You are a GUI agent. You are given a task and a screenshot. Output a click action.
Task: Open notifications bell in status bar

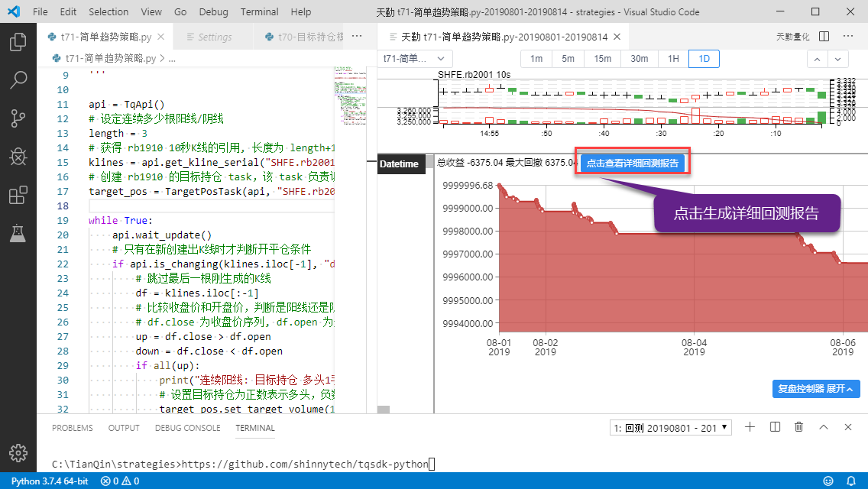point(851,481)
